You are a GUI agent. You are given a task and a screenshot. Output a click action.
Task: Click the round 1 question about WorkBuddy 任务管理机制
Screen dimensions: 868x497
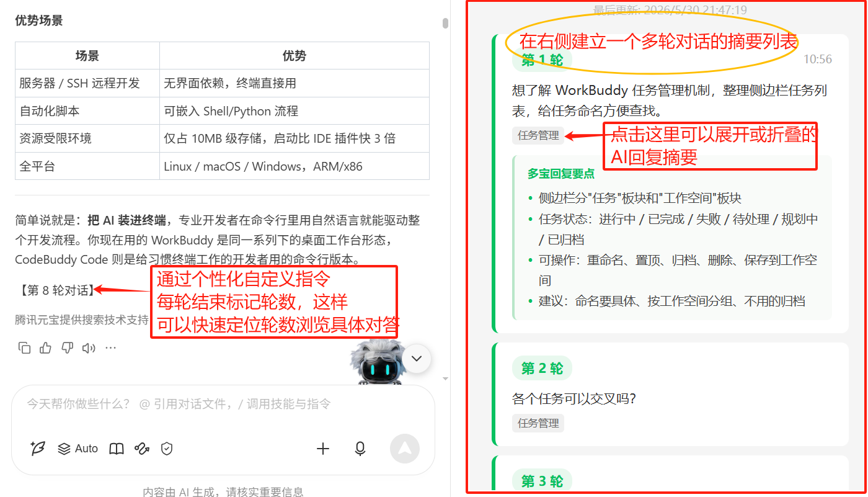(670, 101)
